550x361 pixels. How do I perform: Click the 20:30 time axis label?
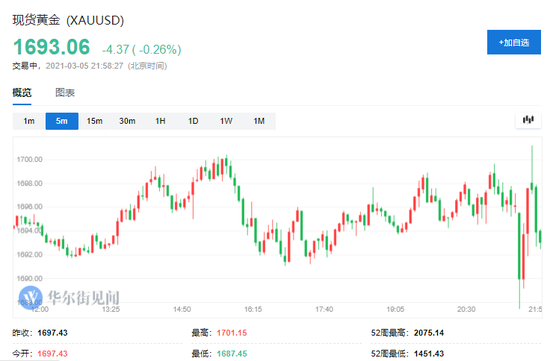tap(466, 309)
